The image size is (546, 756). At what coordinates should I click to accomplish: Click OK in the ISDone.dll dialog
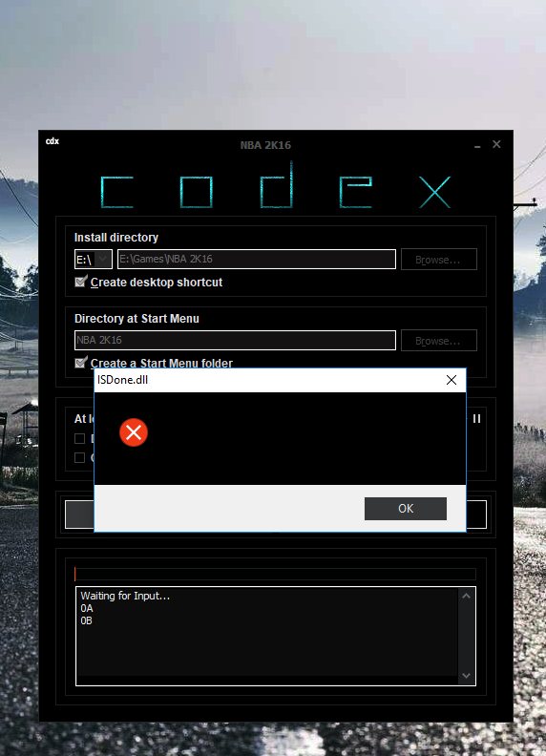(x=405, y=509)
